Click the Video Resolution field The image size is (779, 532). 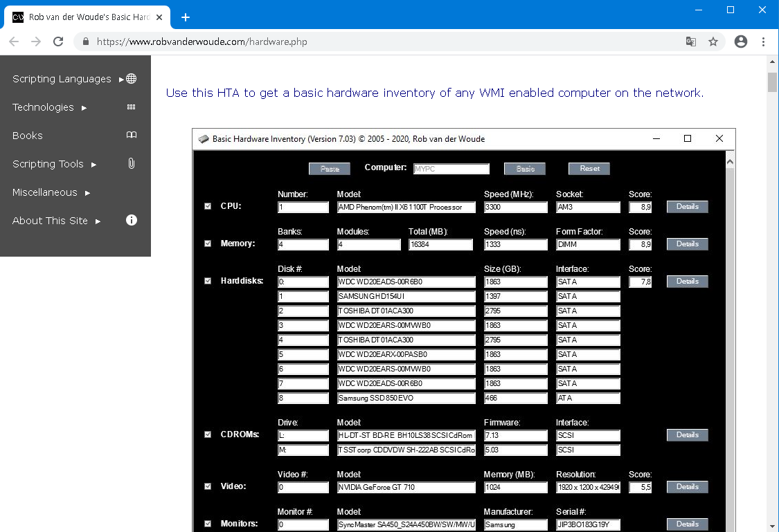coord(588,487)
